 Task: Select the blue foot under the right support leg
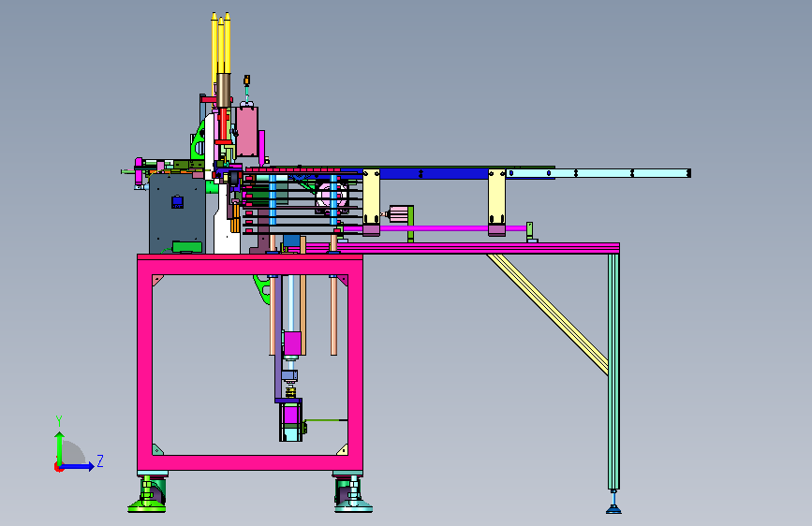[x=613, y=510]
